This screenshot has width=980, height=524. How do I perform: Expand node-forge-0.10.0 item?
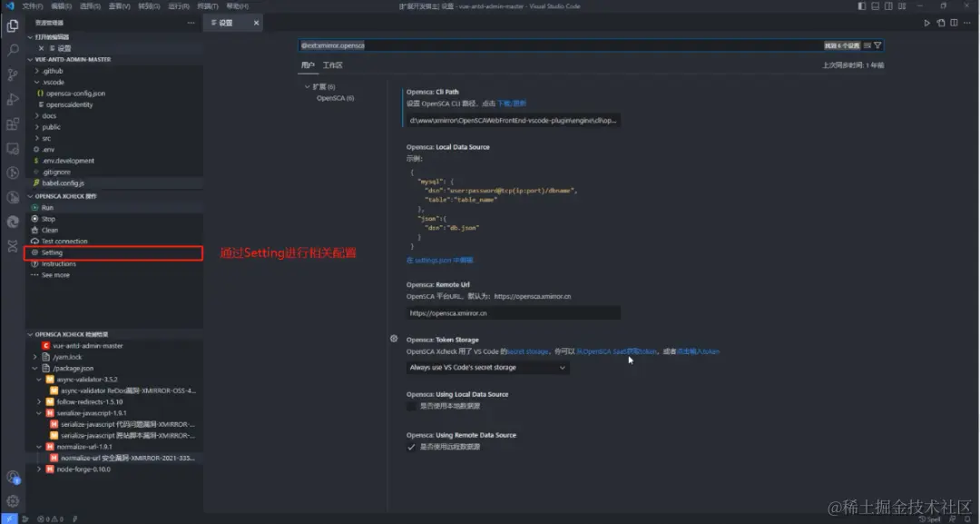pos(39,470)
